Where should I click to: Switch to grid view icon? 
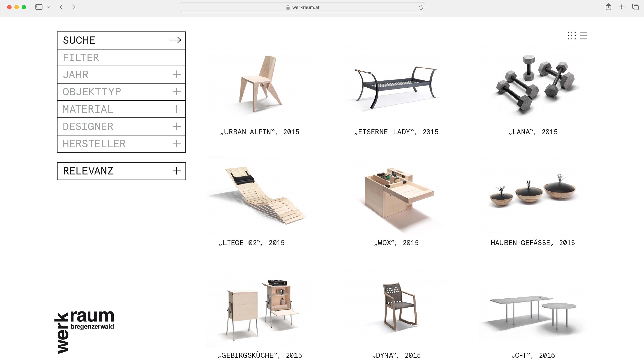tap(572, 35)
